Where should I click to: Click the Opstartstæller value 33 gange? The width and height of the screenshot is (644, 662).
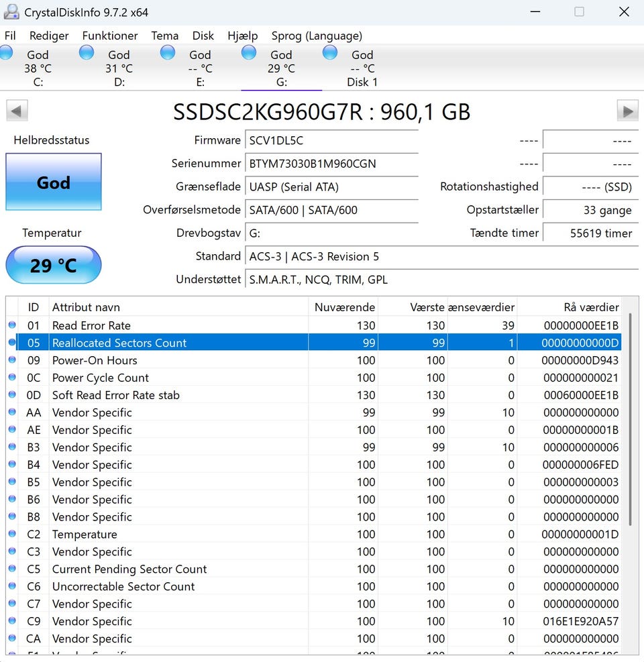[x=590, y=210]
